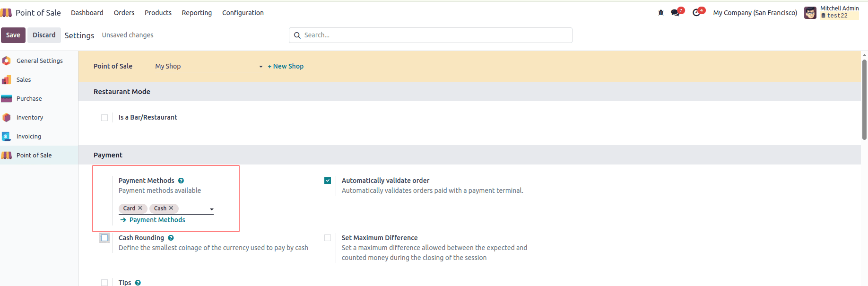Click Mitchell Admin user avatar
This screenshot has height=286, width=868.
coord(810,13)
